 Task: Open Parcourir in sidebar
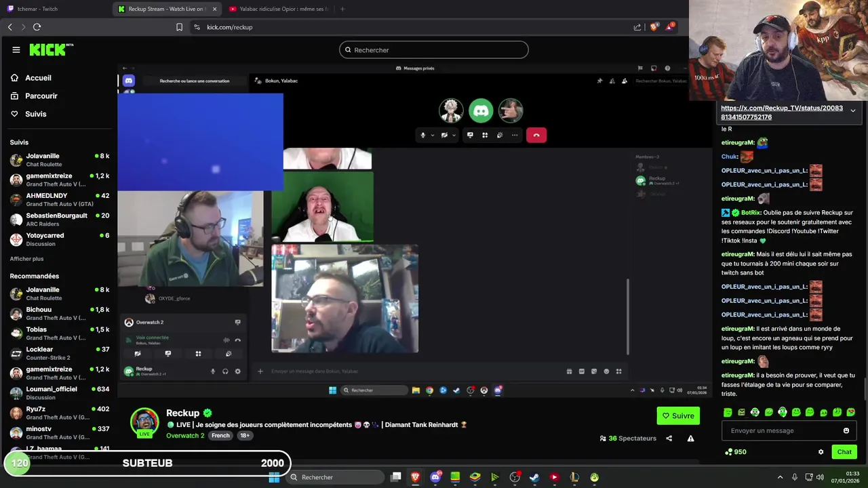(34, 96)
